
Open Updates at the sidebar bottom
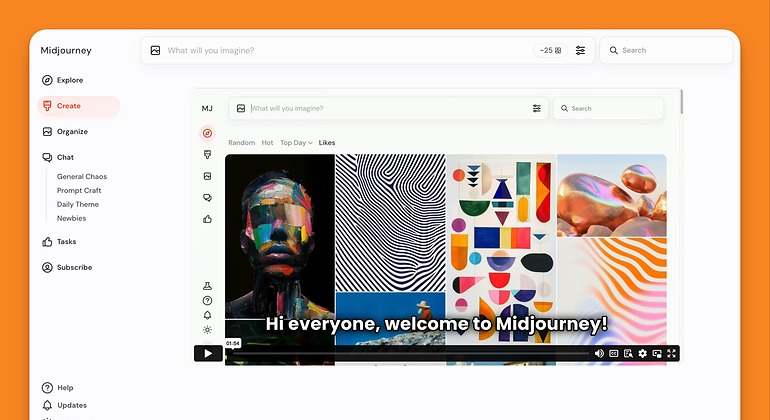pos(64,405)
